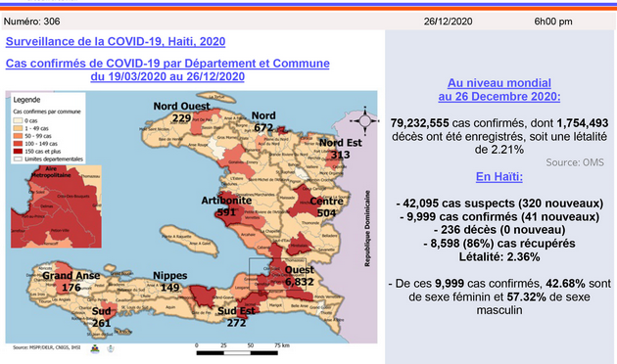Click the Aire Metropolitaine label in inset
This screenshot has width=617, height=364.
click(x=51, y=172)
